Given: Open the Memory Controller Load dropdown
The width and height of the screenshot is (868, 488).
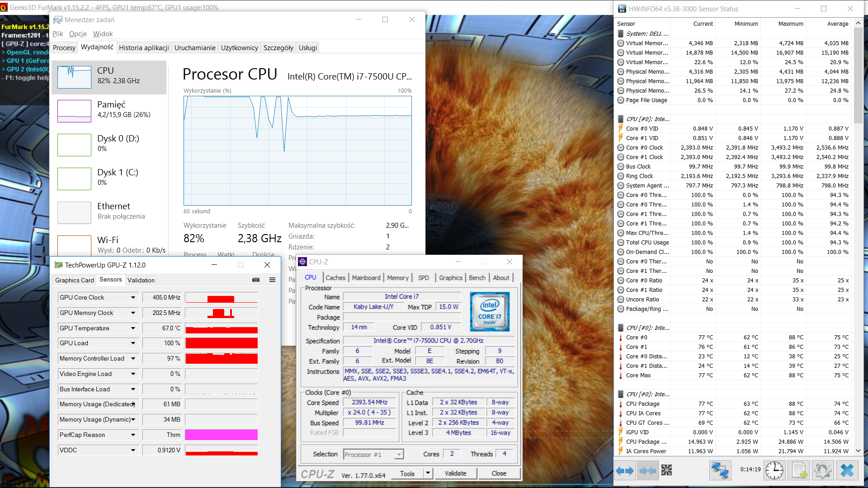Looking at the screenshot, I should 133,359.
